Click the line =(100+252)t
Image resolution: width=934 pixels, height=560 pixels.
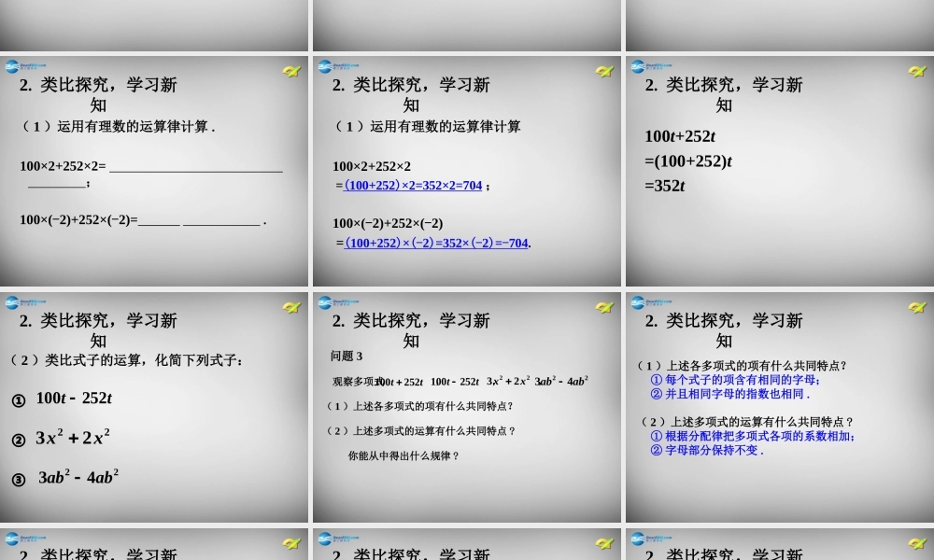click(688, 161)
